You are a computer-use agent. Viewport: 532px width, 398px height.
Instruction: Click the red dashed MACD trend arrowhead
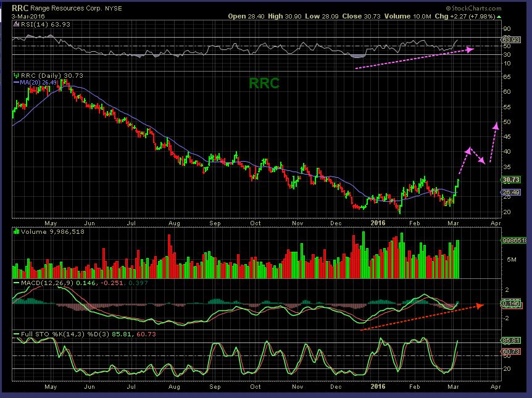(x=480, y=305)
